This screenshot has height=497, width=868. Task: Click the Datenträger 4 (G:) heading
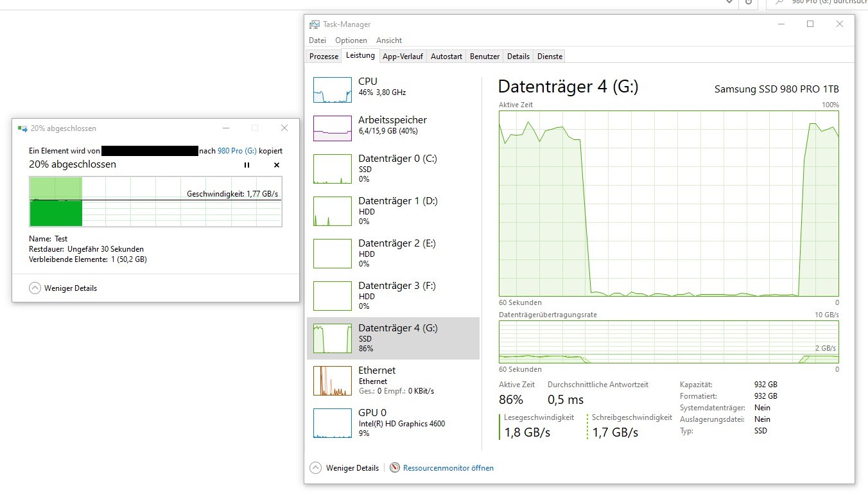pyautogui.click(x=568, y=87)
